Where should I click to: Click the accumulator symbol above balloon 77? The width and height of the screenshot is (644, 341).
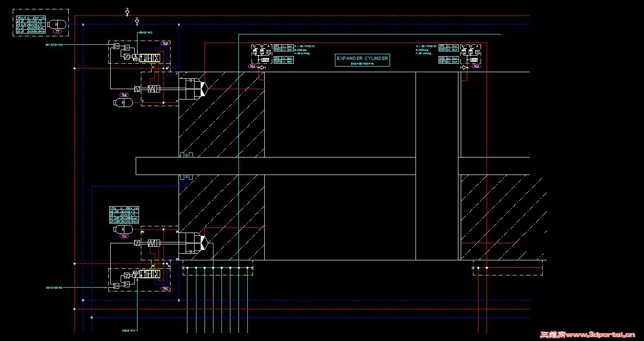(x=58, y=24)
